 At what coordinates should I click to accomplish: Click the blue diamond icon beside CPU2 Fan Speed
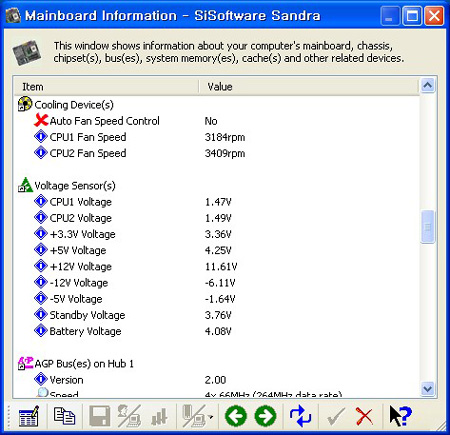[x=41, y=153]
